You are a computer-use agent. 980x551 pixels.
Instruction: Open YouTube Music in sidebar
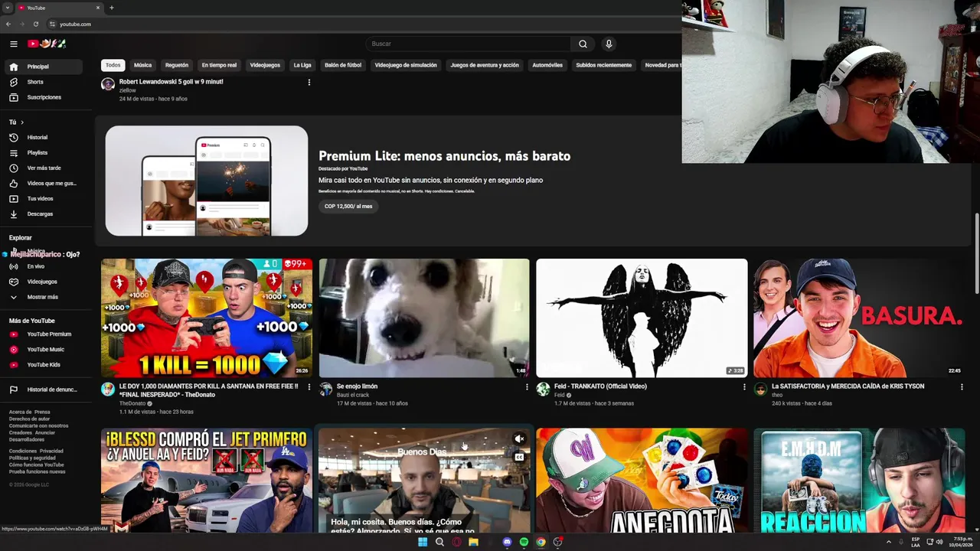pos(43,349)
